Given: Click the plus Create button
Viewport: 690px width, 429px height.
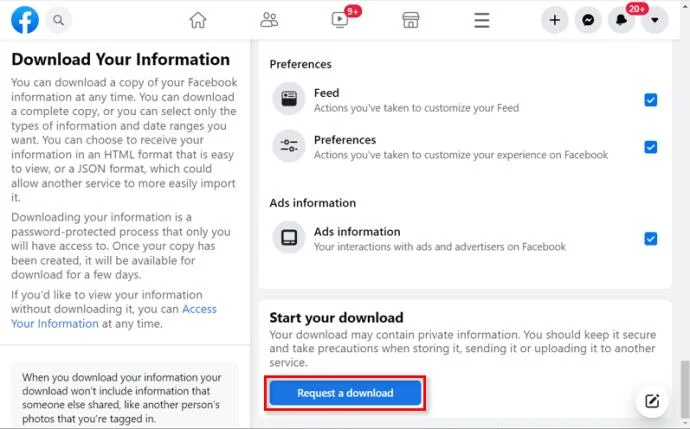Looking at the screenshot, I should coord(554,20).
